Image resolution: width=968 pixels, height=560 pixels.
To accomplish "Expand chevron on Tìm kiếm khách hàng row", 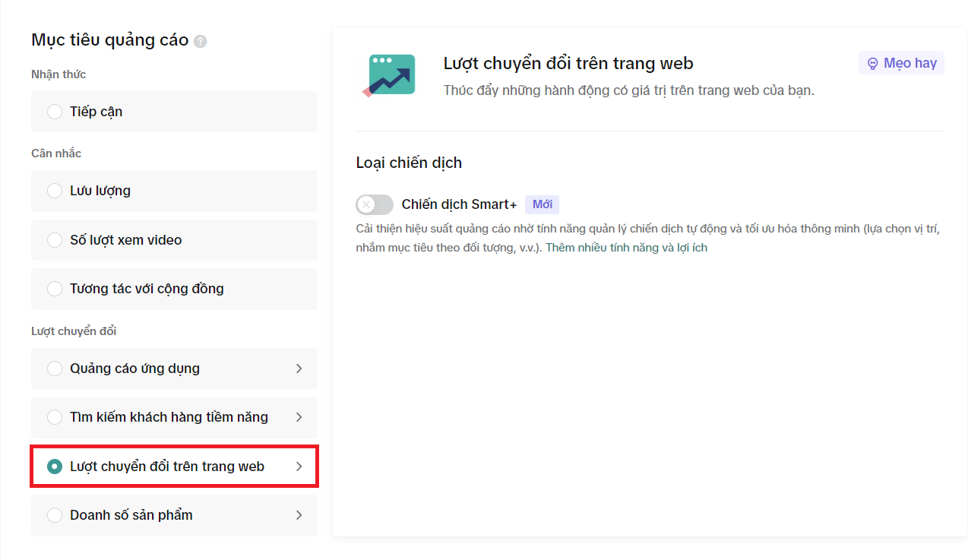I will (299, 417).
